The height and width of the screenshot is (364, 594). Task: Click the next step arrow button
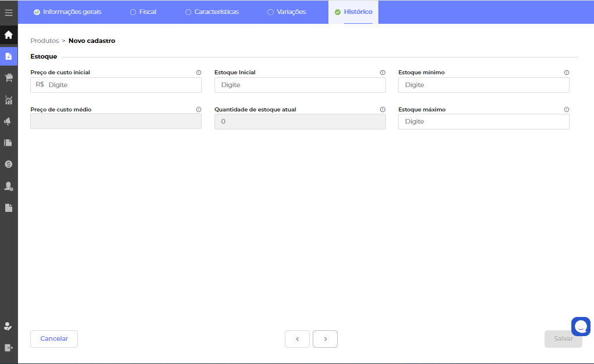point(325,339)
